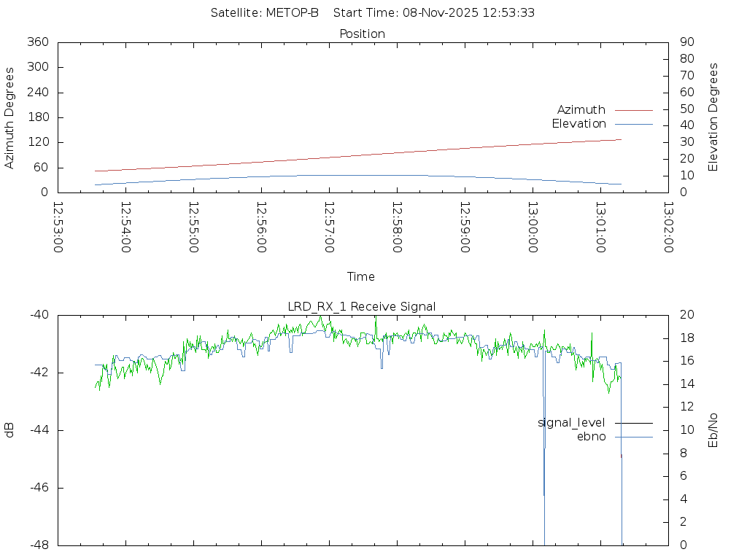Select the 12:57:00 time tick label
The image size is (747, 560).
pos(329,227)
